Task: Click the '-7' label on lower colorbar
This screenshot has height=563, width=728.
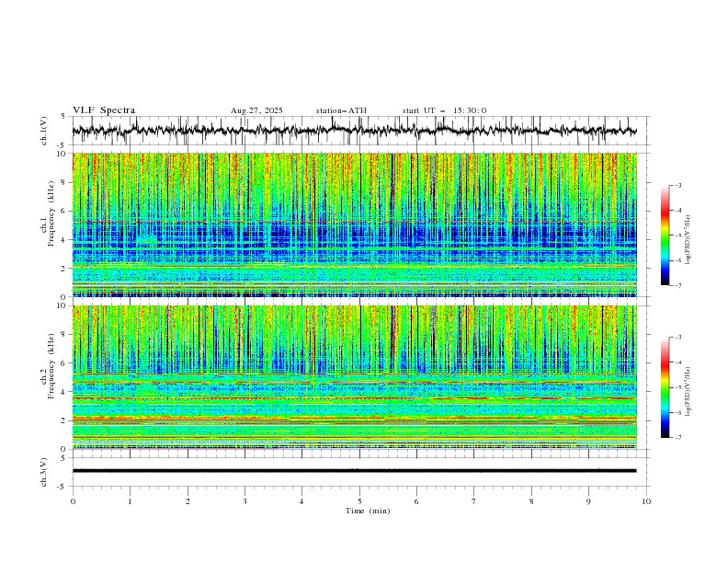Action: click(x=677, y=438)
